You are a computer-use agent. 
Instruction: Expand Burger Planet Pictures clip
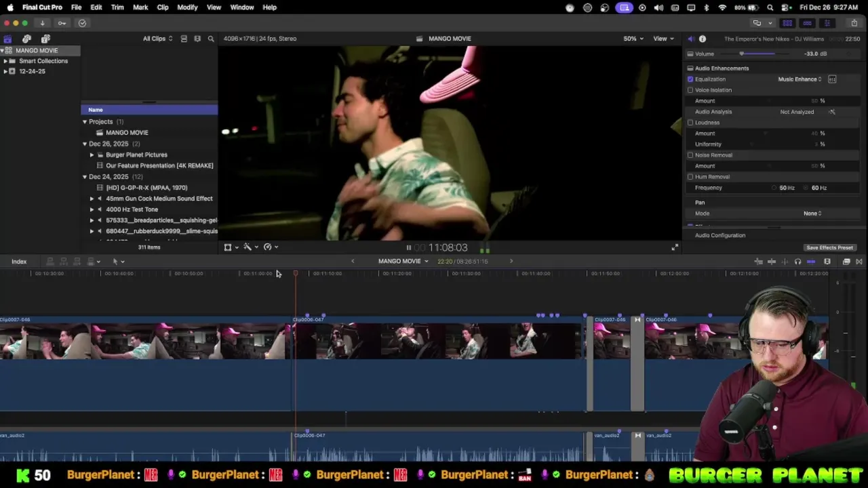(x=92, y=155)
